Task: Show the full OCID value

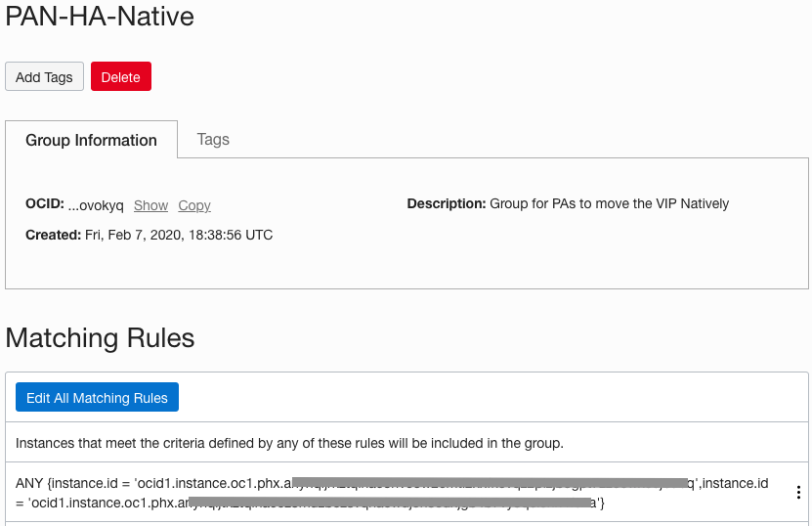Action: 150,205
